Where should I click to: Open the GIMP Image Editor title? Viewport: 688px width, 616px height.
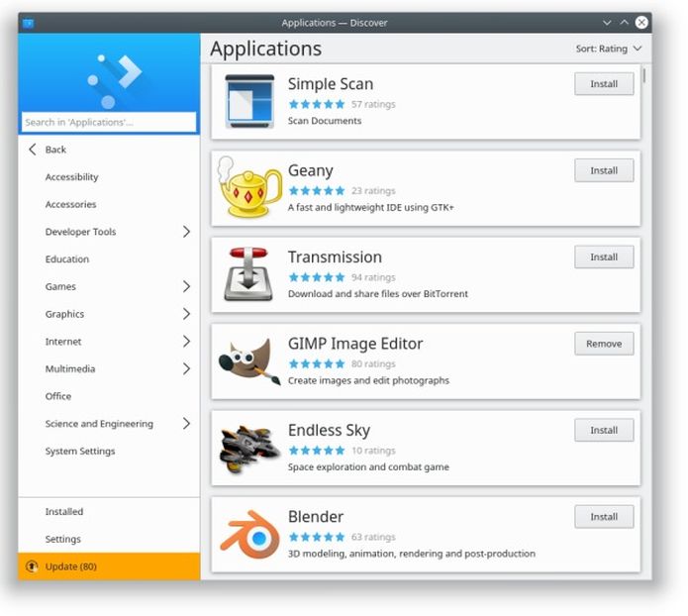coord(355,344)
